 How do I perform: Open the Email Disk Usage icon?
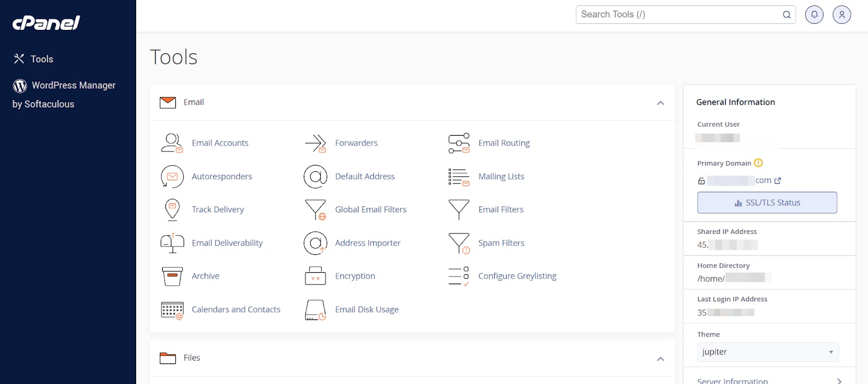click(315, 310)
